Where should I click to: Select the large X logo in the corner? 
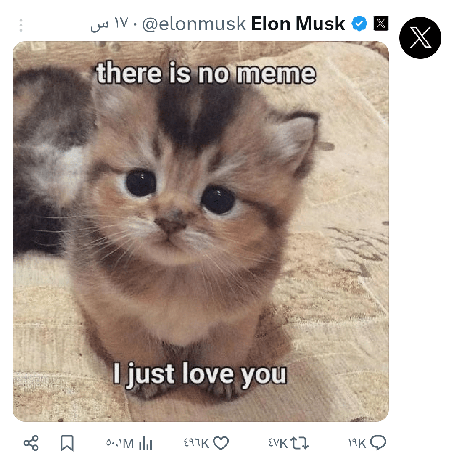click(x=420, y=38)
